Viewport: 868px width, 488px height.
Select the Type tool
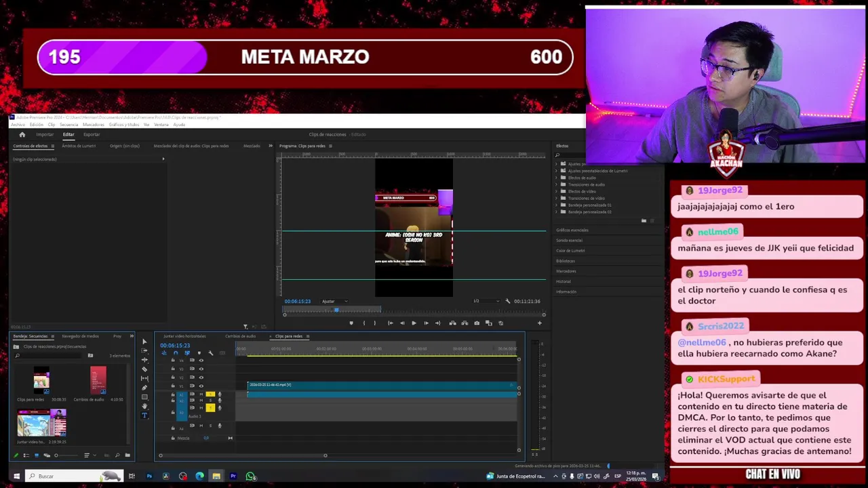pos(144,415)
